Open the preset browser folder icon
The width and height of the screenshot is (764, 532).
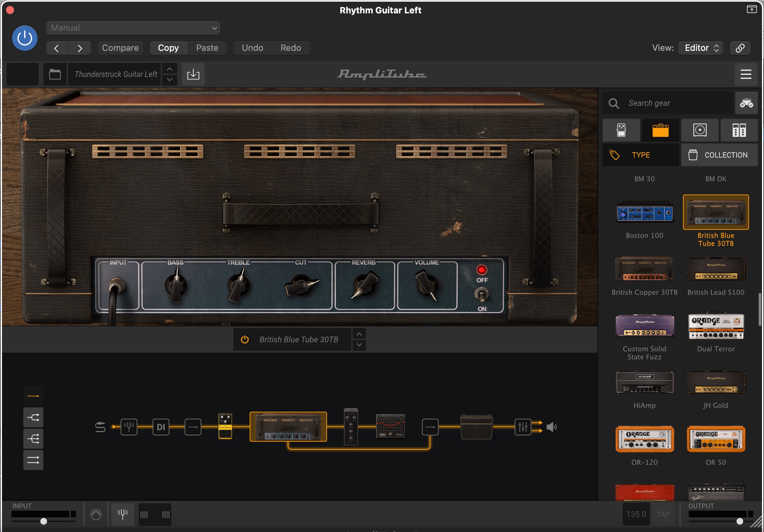pos(55,74)
